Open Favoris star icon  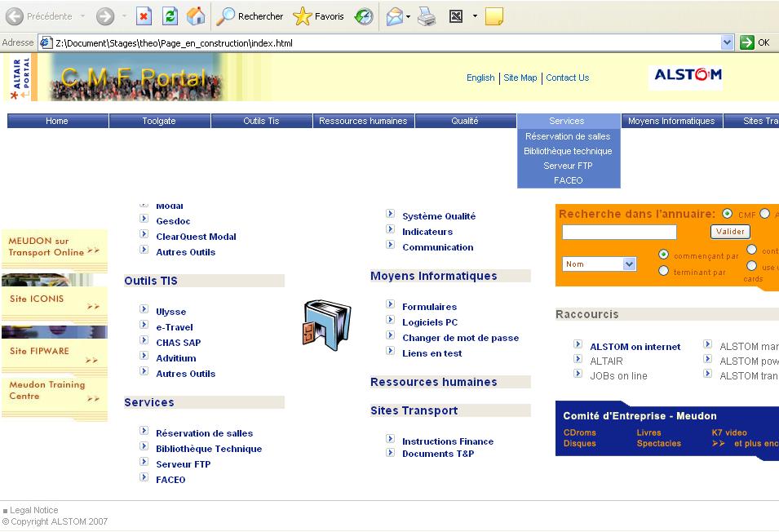coord(302,16)
